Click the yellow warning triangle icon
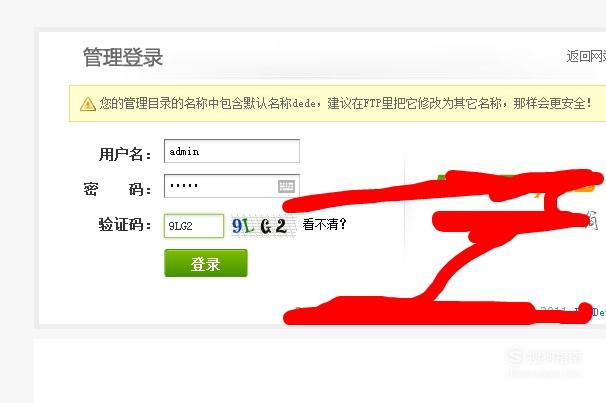The height and width of the screenshot is (403, 606). pyautogui.click(x=88, y=104)
